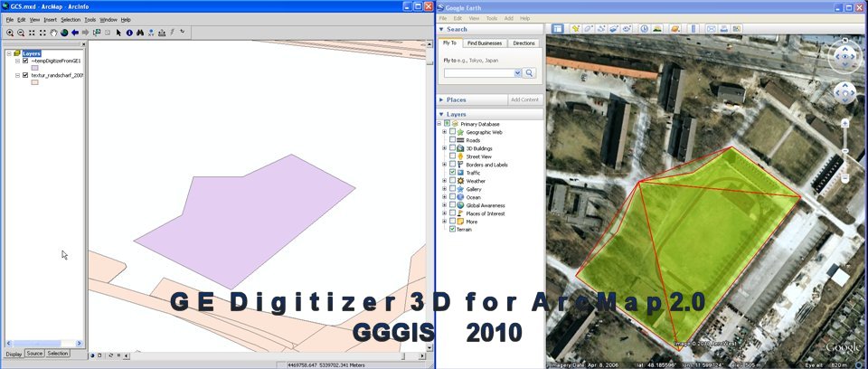Show the ruler tool in Google Earth
This screenshot has width=868, height=369.
693,28
